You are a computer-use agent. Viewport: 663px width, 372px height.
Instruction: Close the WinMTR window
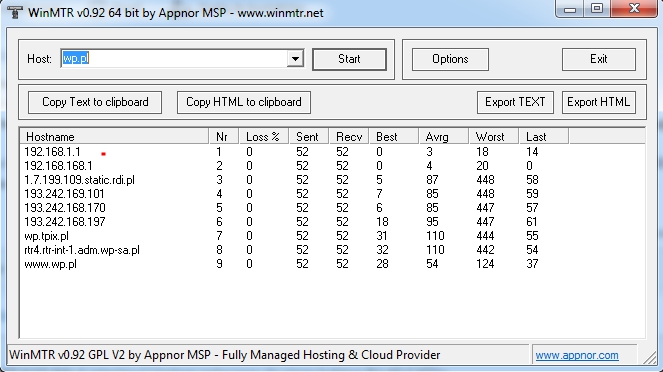[634, 8]
